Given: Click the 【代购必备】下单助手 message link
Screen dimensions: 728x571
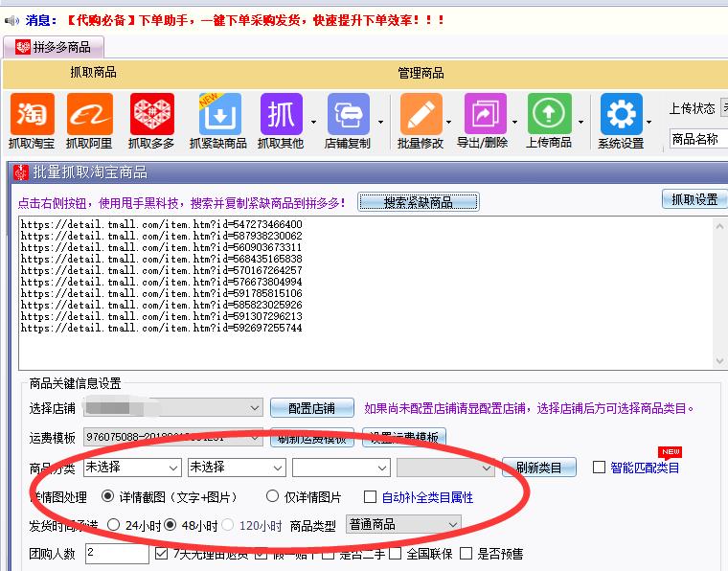Looking at the screenshot, I should tap(256, 20).
